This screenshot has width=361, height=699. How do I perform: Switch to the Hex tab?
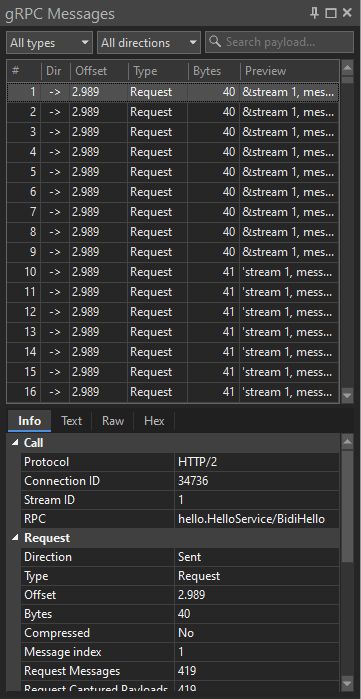[x=154, y=421]
